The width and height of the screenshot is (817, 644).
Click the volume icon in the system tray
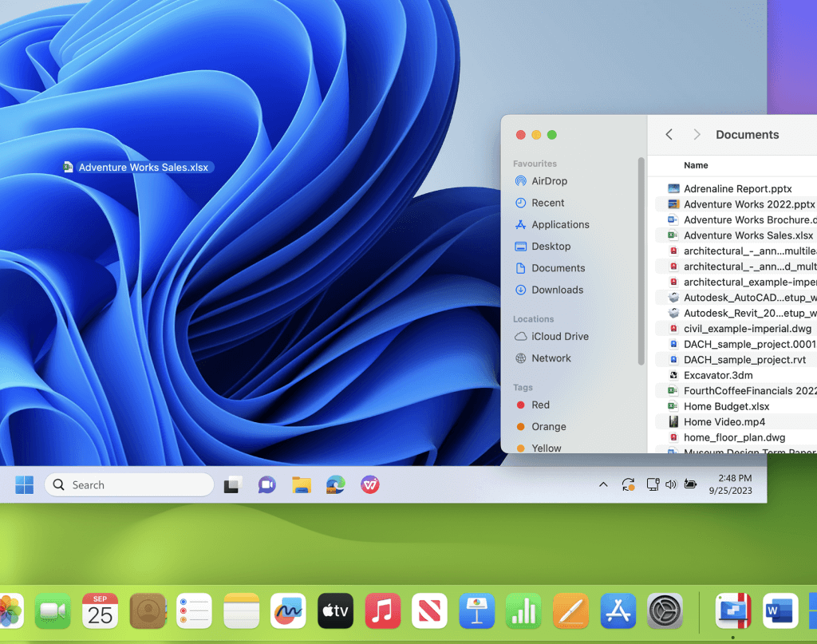[670, 484]
